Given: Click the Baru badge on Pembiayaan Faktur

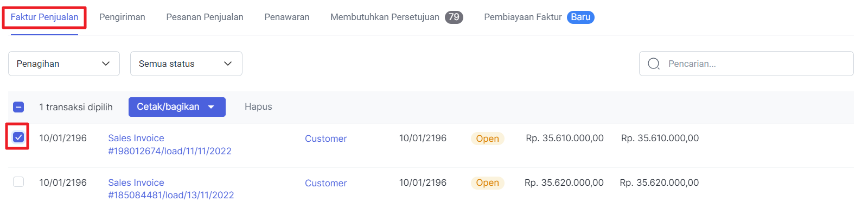Looking at the screenshot, I should coord(580,17).
